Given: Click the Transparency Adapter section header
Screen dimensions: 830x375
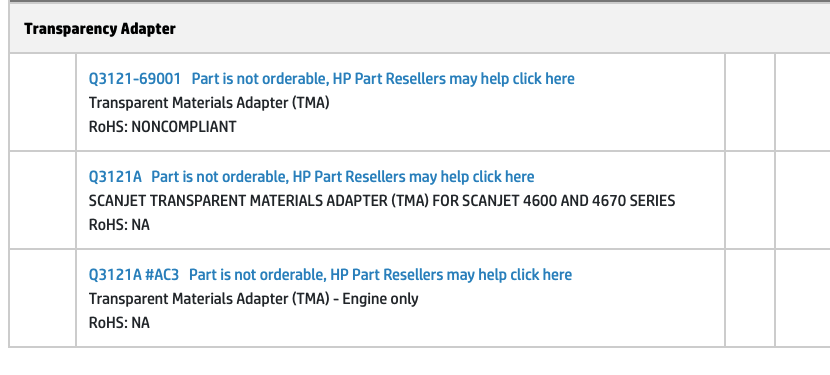Looking at the screenshot, I should coord(100,29).
